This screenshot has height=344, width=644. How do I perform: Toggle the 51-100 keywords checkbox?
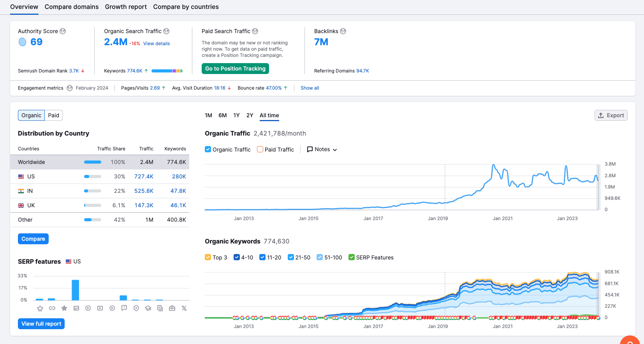[320, 257]
